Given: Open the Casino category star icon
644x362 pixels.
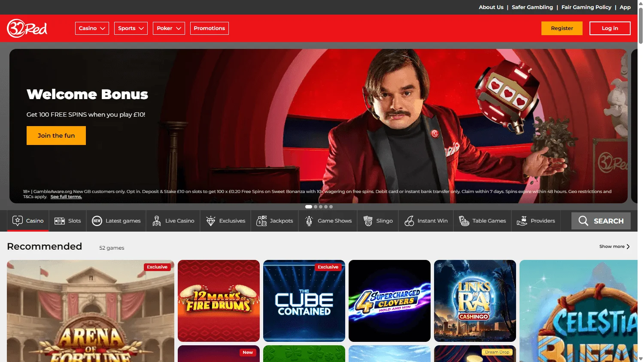Looking at the screenshot, I should click(x=17, y=220).
